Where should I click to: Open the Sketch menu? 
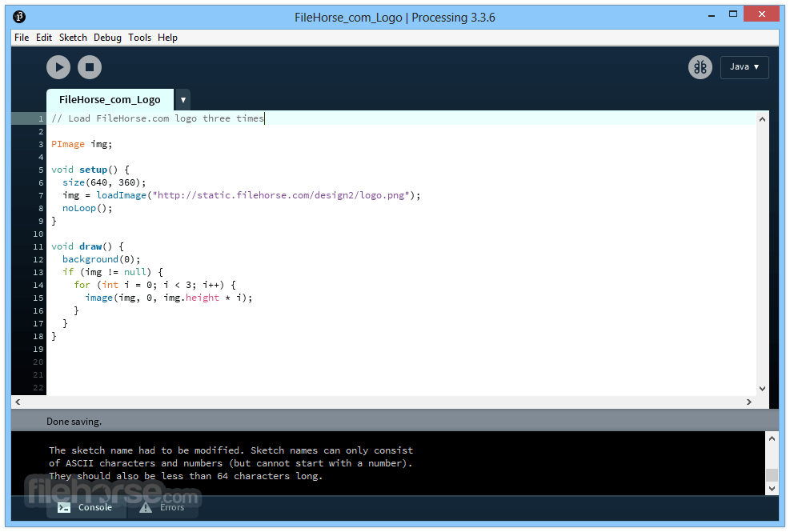click(x=73, y=38)
